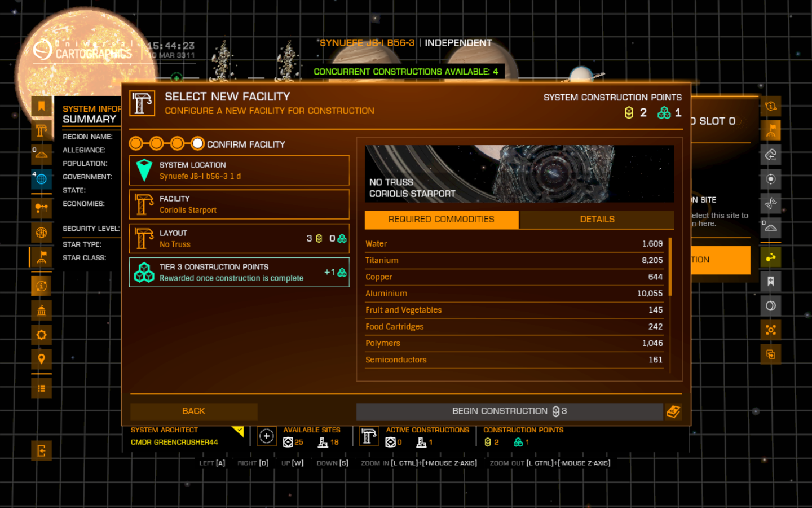Click the third step circle in progress indicator
The height and width of the screenshot is (508, 812).
point(177,143)
